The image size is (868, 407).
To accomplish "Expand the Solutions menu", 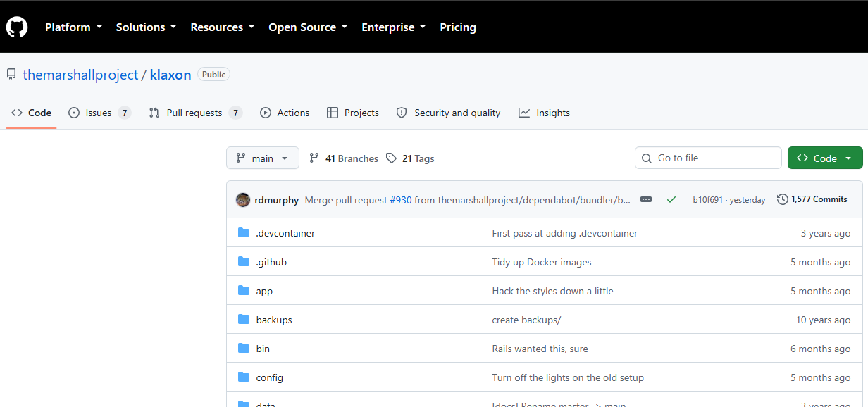I will pos(147,27).
